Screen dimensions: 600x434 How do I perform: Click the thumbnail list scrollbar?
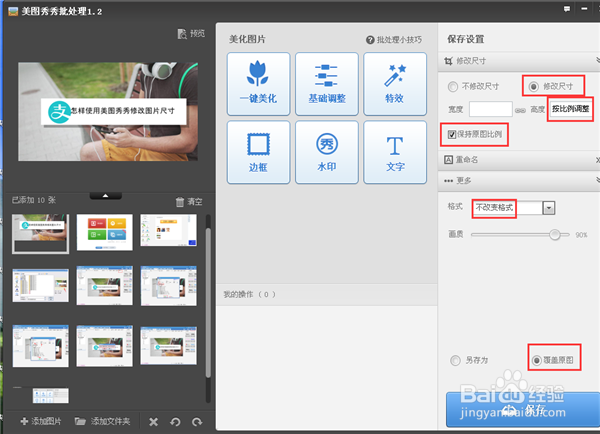pos(208,303)
